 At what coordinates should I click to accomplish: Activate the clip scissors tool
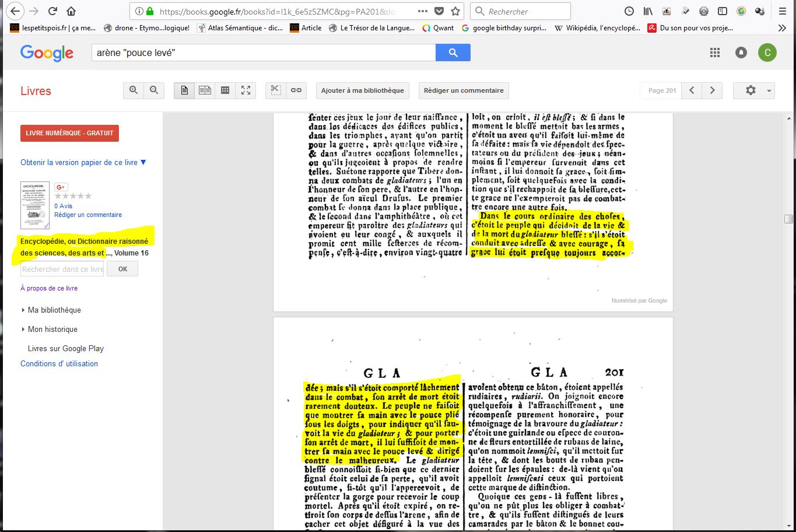[x=276, y=90]
